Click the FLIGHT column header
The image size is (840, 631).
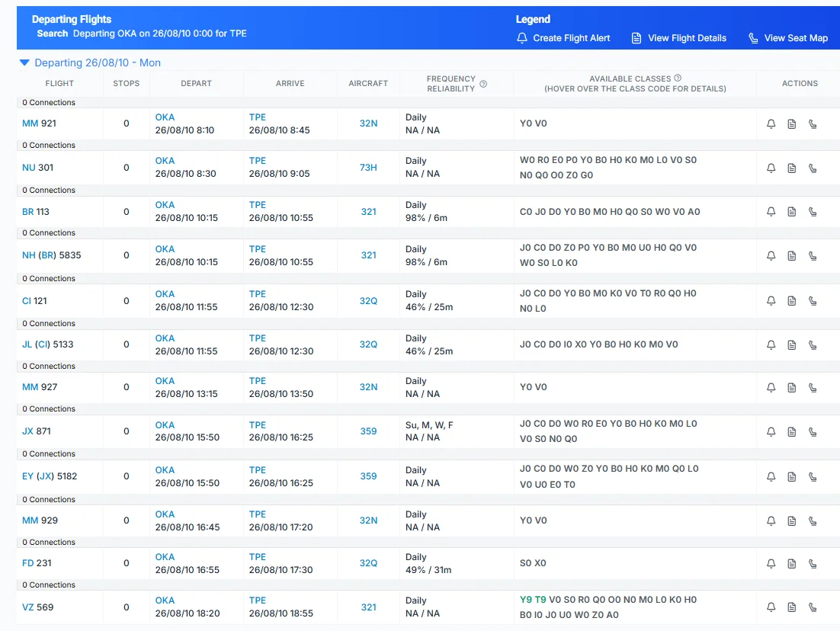(59, 84)
